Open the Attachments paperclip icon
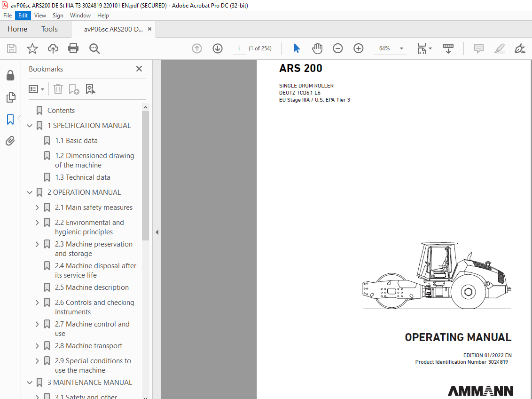This screenshot has height=399, width=532. [x=10, y=141]
